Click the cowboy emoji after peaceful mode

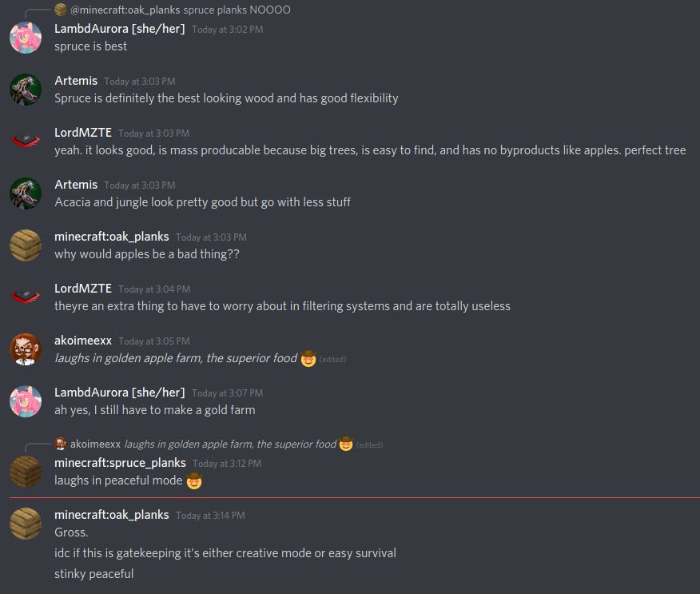[x=194, y=481]
